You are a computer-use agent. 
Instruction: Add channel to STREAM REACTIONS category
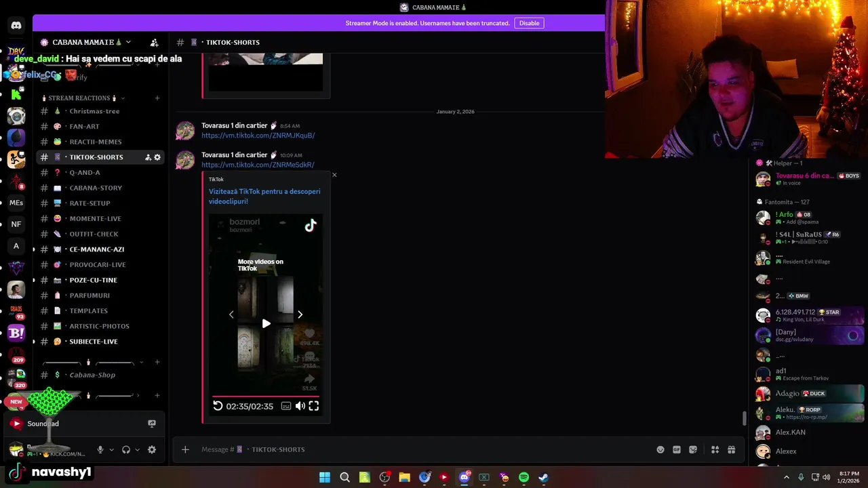157,98
